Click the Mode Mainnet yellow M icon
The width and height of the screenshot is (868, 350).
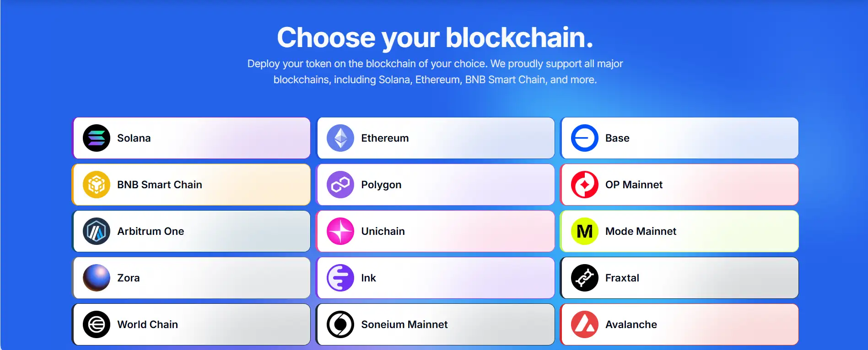click(x=584, y=231)
